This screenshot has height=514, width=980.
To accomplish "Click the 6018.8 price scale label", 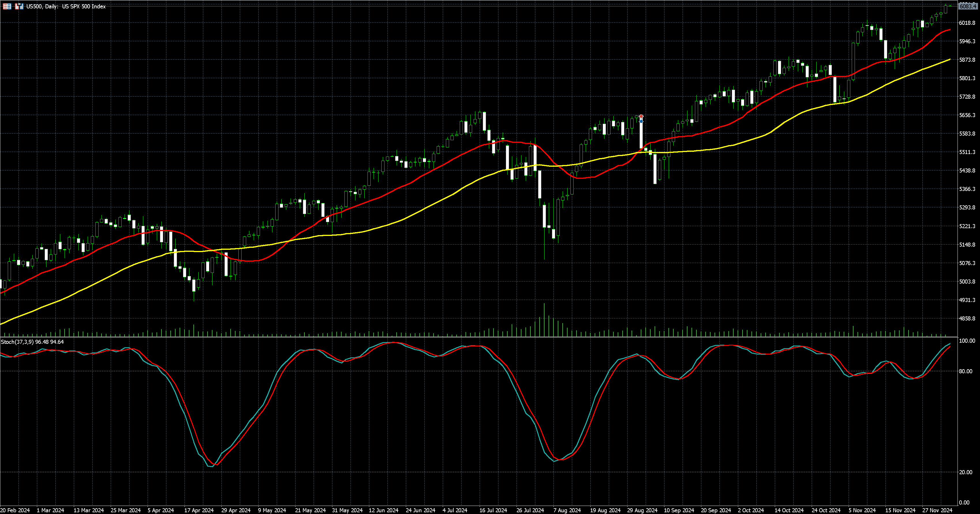I will (x=967, y=23).
